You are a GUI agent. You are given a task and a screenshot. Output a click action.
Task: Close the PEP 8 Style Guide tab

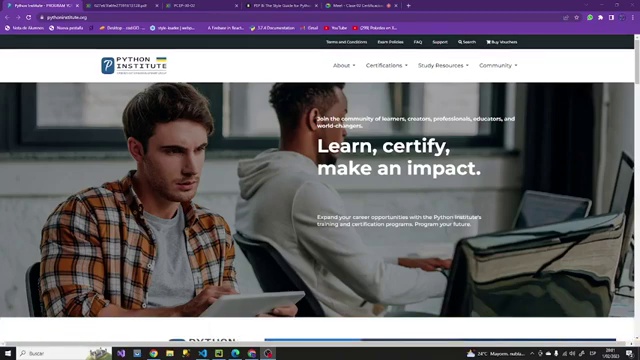(x=316, y=6)
